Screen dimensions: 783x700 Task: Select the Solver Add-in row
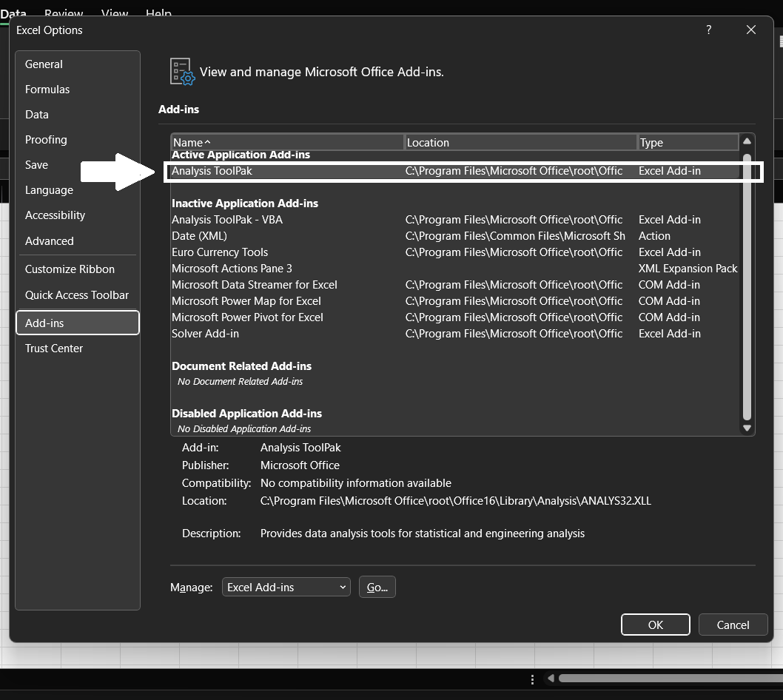[455, 334]
